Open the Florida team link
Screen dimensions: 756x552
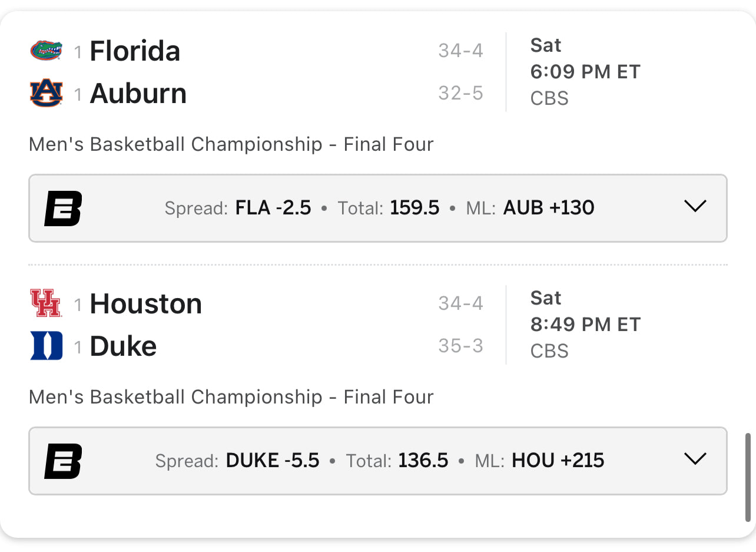[135, 51]
